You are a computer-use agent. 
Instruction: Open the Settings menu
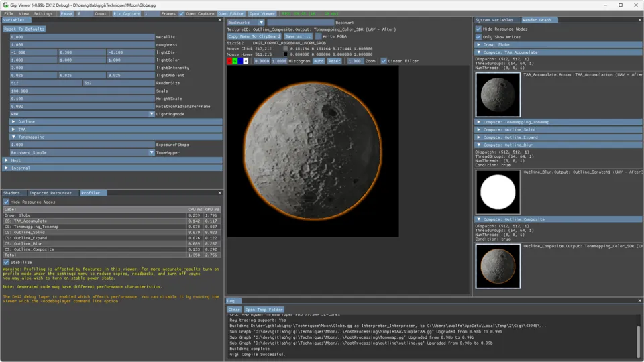(43, 13)
